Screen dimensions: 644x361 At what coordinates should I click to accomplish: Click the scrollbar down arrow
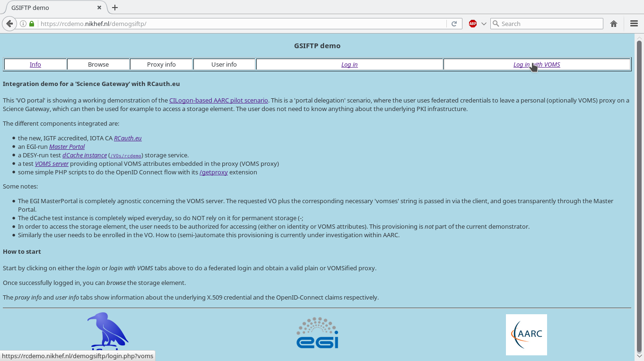[639, 356]
